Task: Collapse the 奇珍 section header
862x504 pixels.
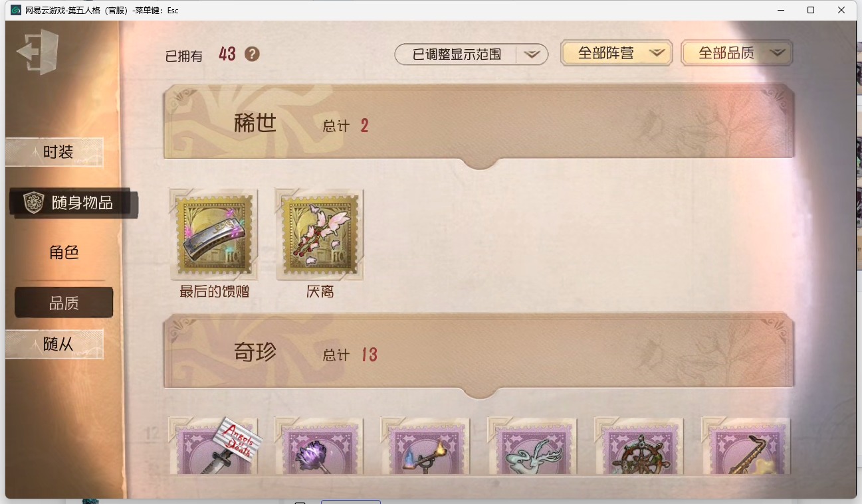Action: point(479,353)
